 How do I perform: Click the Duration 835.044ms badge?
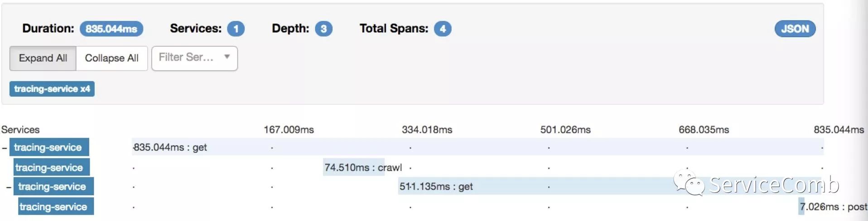[111, 29]
